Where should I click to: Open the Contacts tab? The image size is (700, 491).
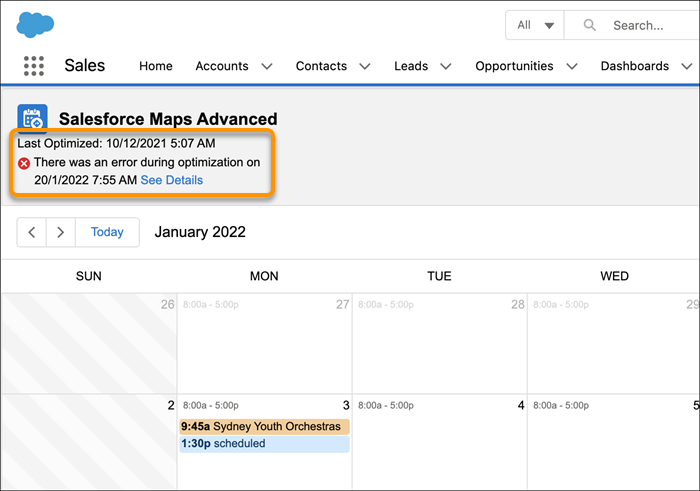[321, 66]
